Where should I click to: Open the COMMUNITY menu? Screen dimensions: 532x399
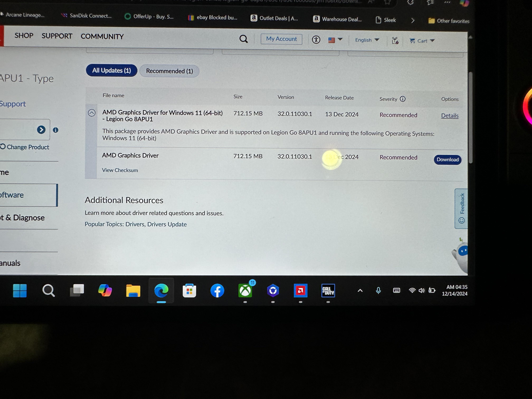(x=102, y=37)
